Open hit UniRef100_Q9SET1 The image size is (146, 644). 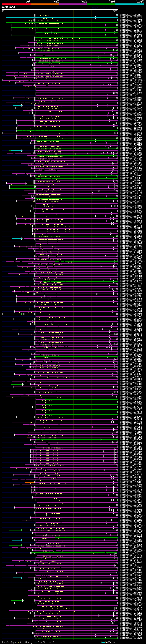[x=131, y=17]
